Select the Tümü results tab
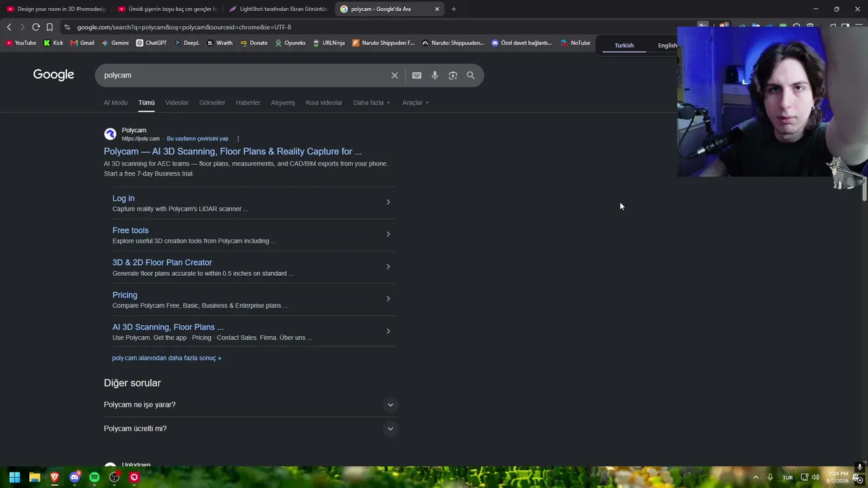This screenshot has height=488, width=868. point(146,103)
